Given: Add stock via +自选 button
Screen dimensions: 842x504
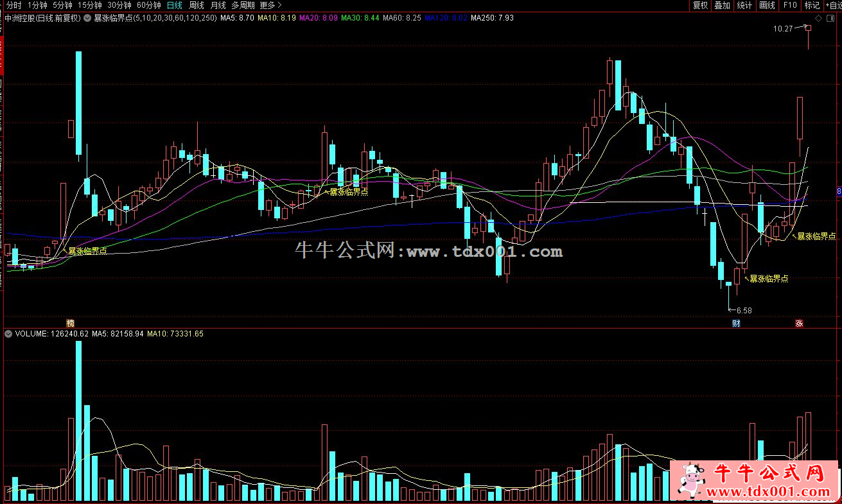Looking at the screenshot, I should (833, 5).
